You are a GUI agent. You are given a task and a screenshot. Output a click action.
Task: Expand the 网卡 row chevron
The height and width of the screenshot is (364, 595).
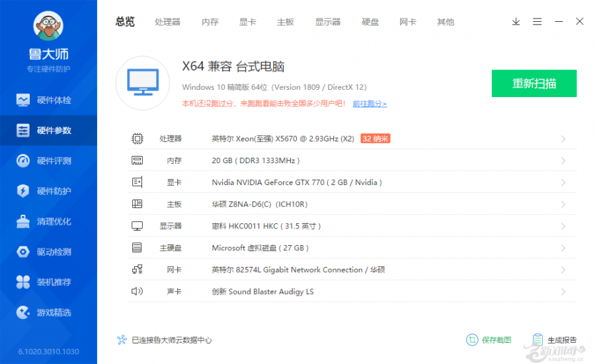tap(563, 270)
